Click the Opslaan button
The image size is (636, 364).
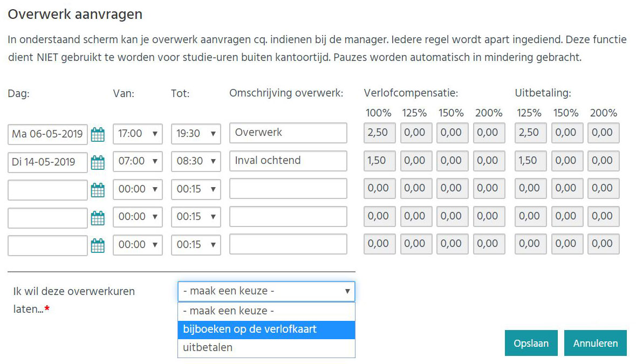(531, 344)
